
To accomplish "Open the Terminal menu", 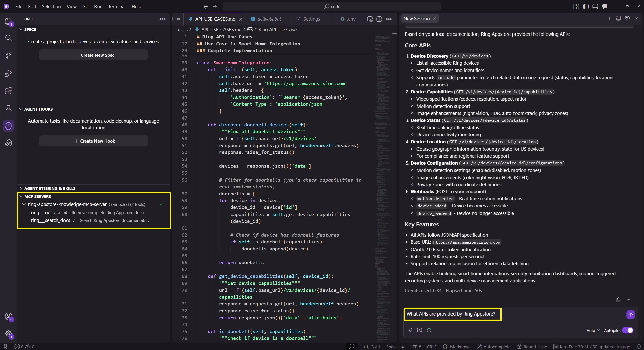I will click(117, 7).
